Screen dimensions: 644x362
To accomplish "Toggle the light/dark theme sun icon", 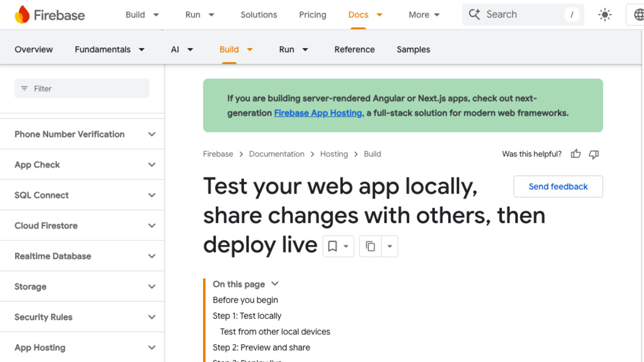I will point(605,15).
